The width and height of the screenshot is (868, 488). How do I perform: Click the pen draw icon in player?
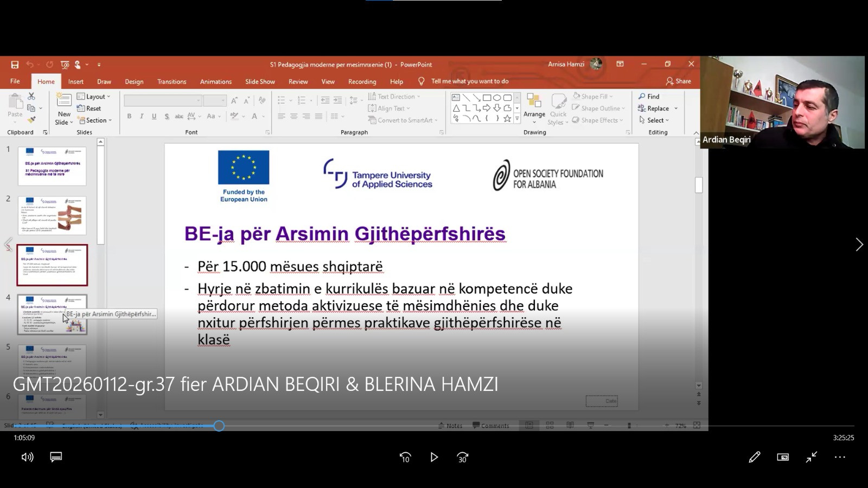(754, 457)
